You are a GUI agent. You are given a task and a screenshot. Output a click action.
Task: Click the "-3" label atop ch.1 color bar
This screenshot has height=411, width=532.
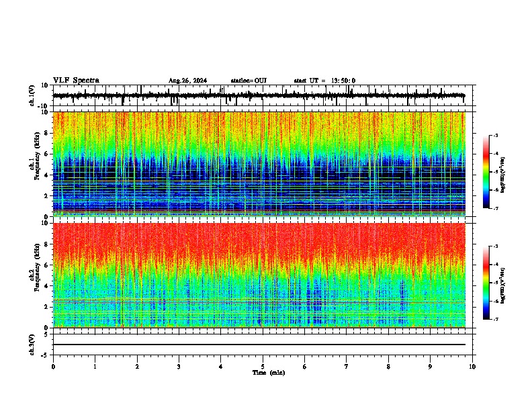[x=495, y=136]
